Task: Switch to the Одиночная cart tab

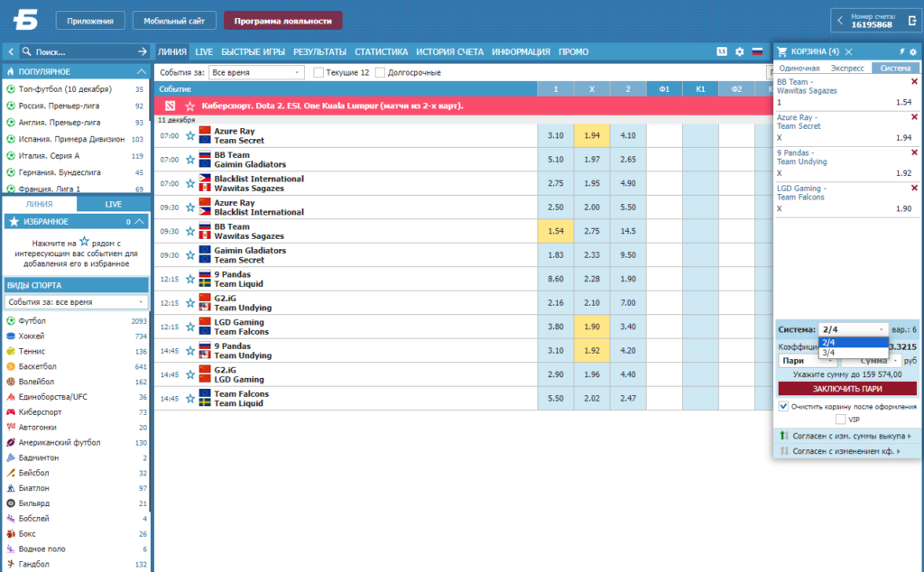Action: click(x=799, y=69)
